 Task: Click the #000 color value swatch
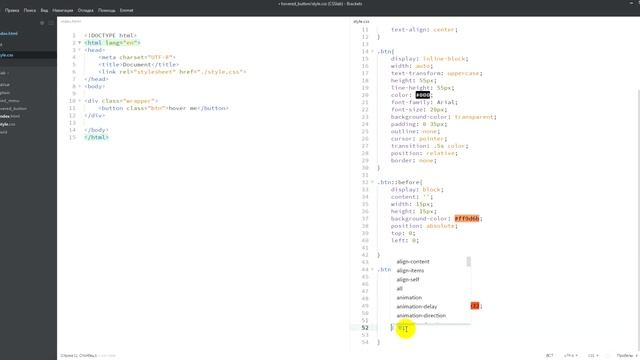tap(423, 95)
